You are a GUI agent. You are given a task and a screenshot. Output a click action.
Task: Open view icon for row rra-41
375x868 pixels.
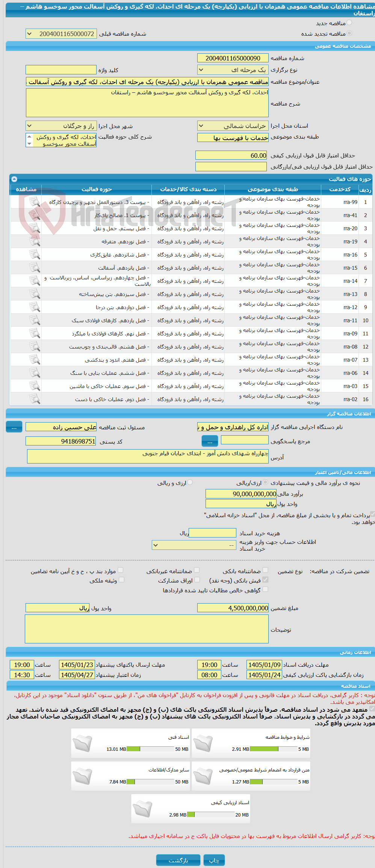pos(35,215)
